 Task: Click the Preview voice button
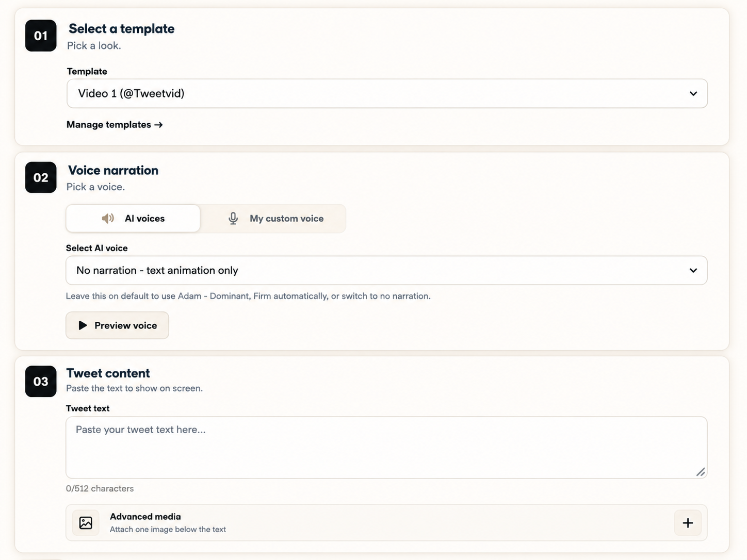117,325
